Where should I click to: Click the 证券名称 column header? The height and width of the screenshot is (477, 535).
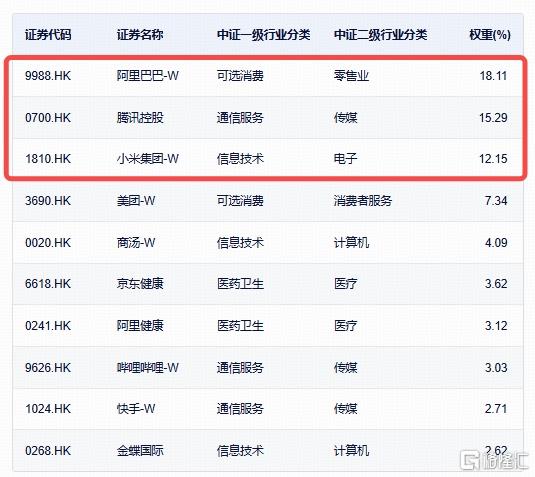140,34
